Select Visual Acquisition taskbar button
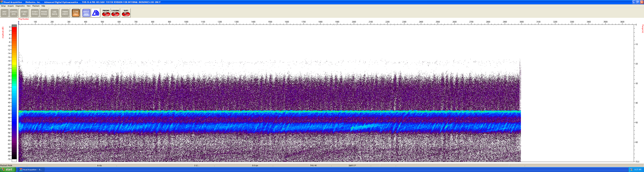Screen dimensions: 644x172 31,169
